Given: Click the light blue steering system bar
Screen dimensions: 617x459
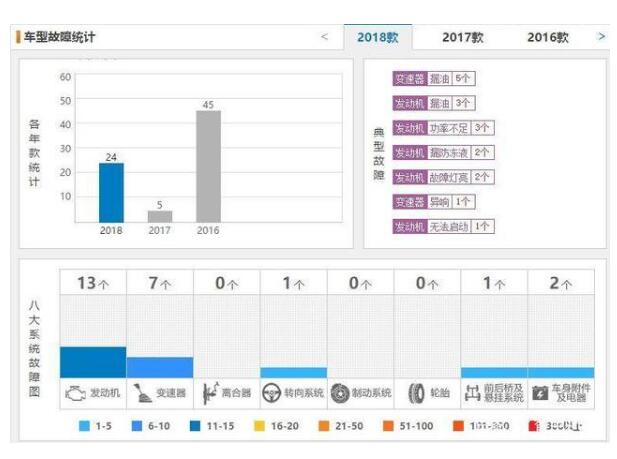Looking at the screenshot, I should [294, 373].
